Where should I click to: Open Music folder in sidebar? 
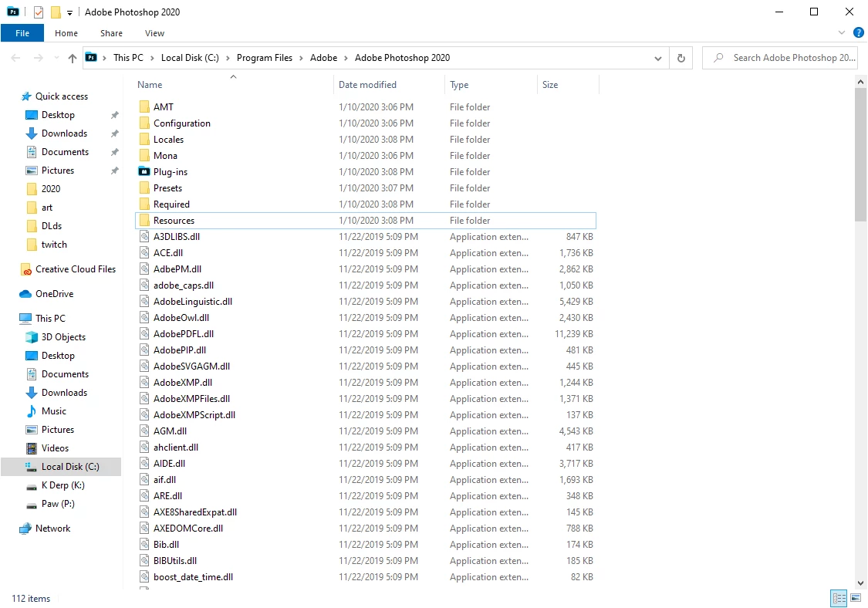tap(46, 411)
